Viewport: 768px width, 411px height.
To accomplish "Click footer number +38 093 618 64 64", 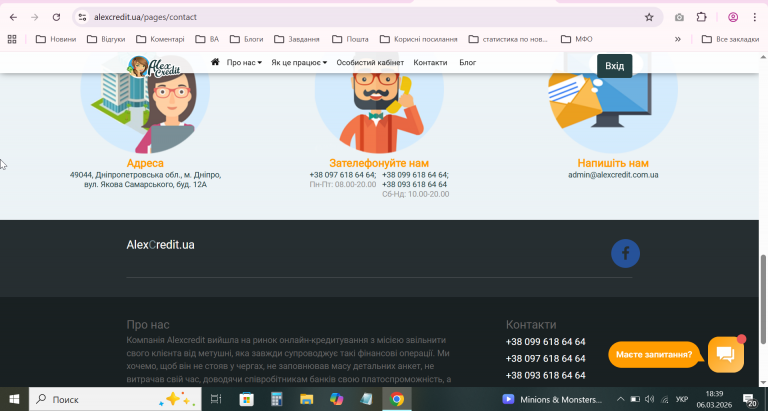I will (x=545, y=375).
